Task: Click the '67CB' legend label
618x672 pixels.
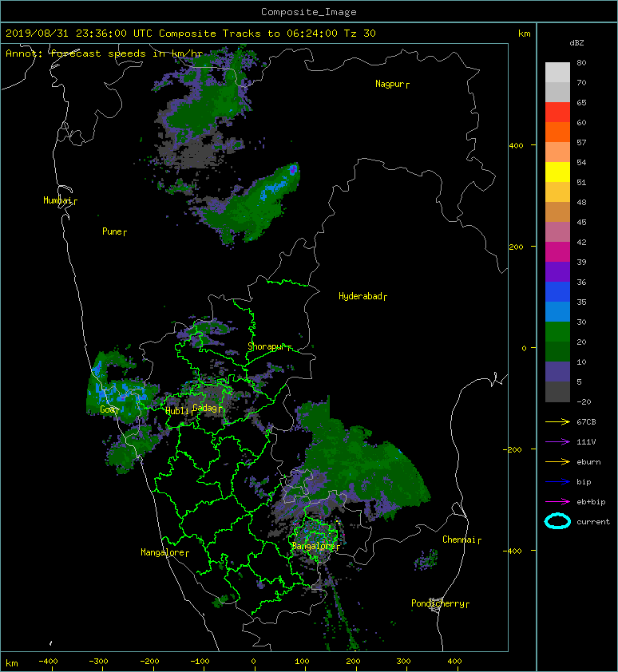Action: click(586, 421)
